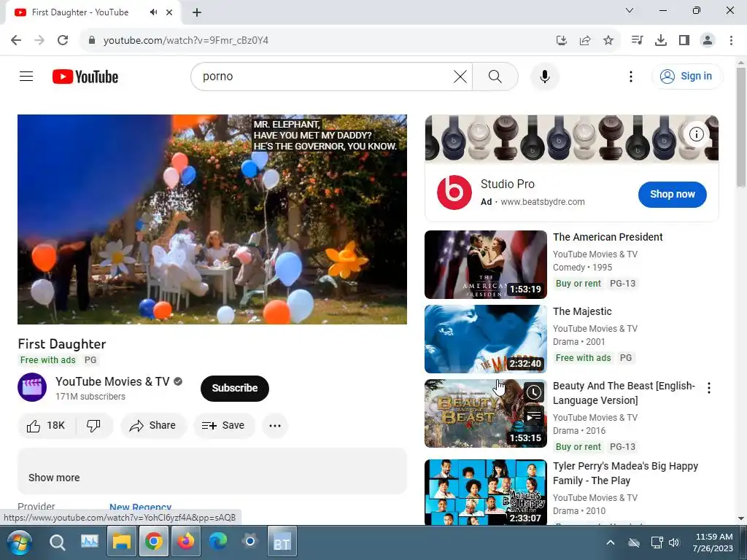This screenshot has height=560, width=747.
Task: Open a new browser tab
Action: pos(197,12)
